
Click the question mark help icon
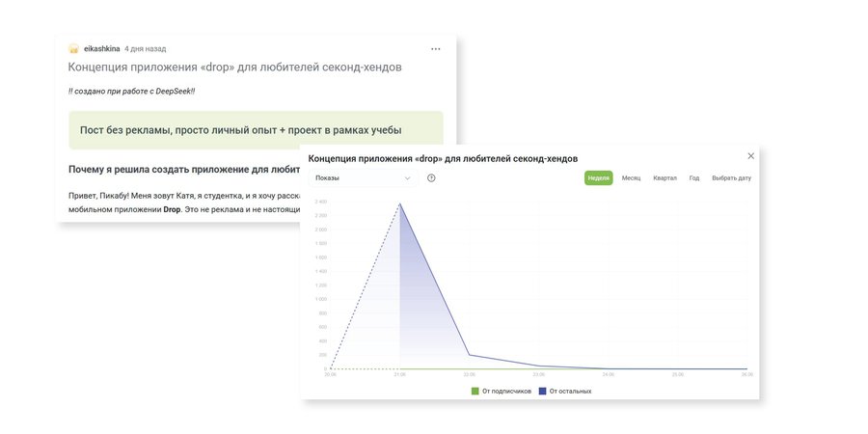pos(431,178)
